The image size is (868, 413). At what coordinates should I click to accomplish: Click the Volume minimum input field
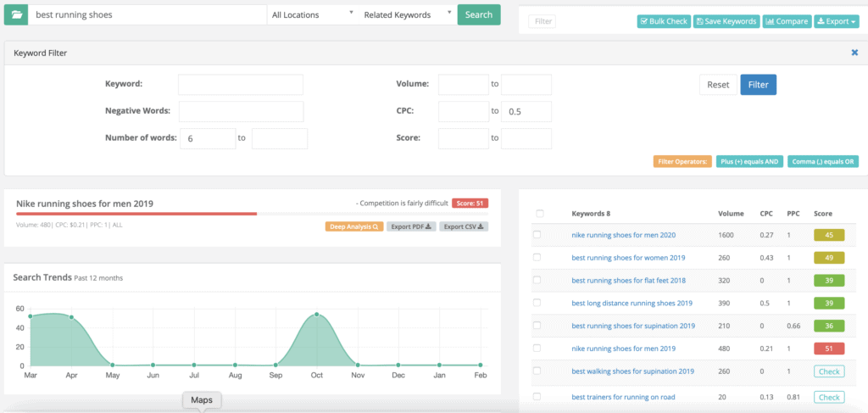click(464, 85)
